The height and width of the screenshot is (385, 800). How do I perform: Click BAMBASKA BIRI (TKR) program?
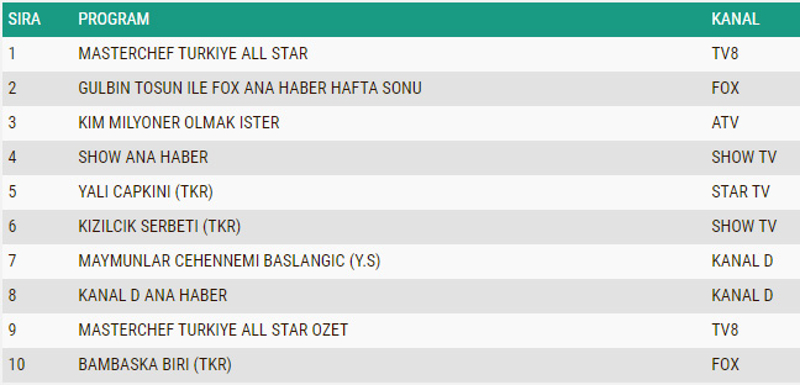[155, 365]
